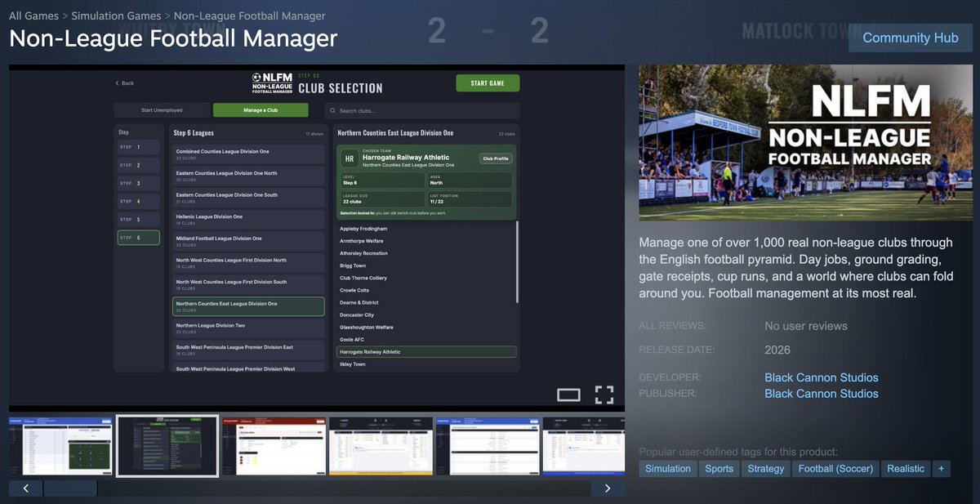The width and height of the screenshot is (980, 504).
Task: Select Step 5 in step list
Action: [138, 219]
